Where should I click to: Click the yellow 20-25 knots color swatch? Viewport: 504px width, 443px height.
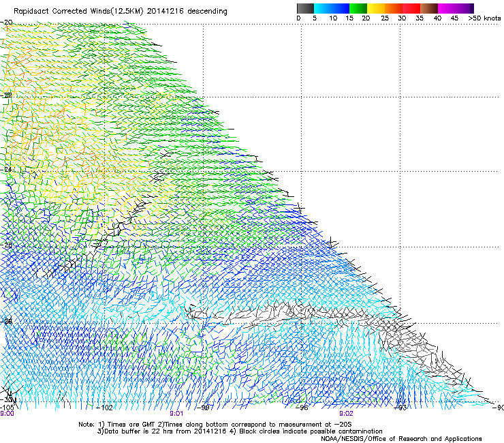tap(376, 8)
